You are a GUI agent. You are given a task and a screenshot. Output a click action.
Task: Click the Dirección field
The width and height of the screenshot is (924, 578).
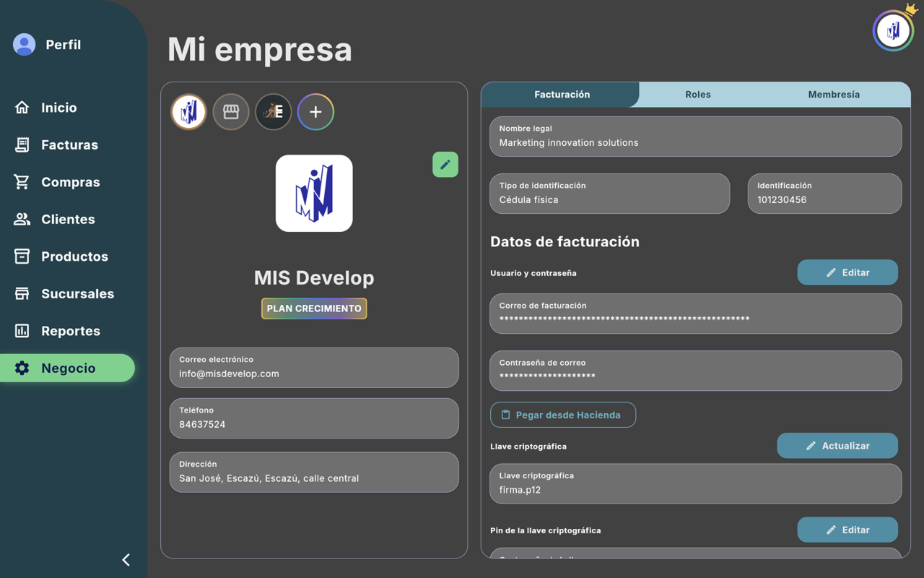pos(314,472)
